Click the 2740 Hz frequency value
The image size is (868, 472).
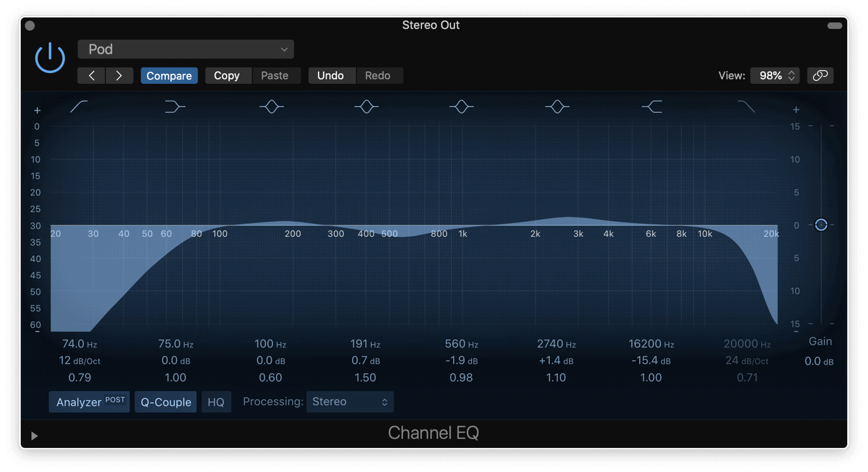pyautogui.click(x=556, y=344)
